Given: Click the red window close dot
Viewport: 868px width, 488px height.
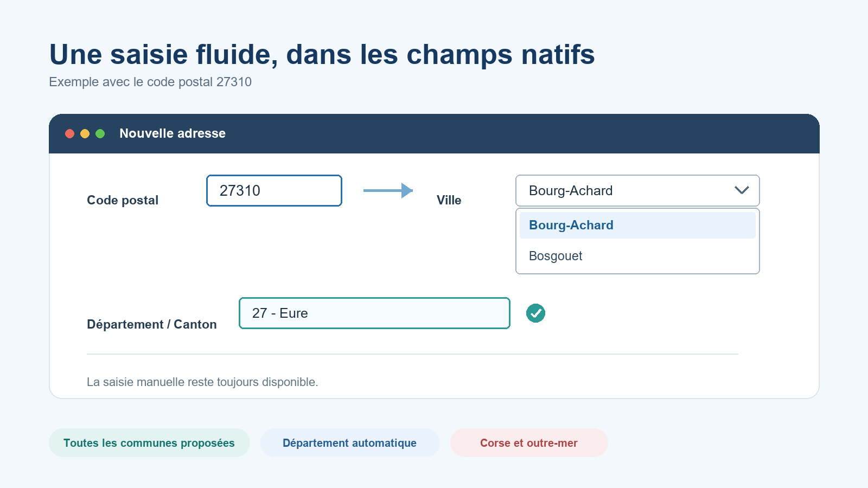Looking at the screenshot, I should coord(69,133).
